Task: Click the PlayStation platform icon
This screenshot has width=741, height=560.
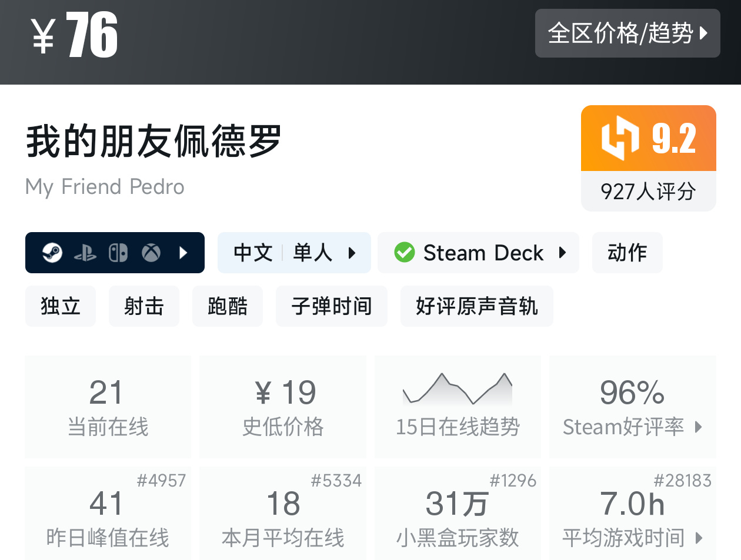Action: [x=85, y=253]
